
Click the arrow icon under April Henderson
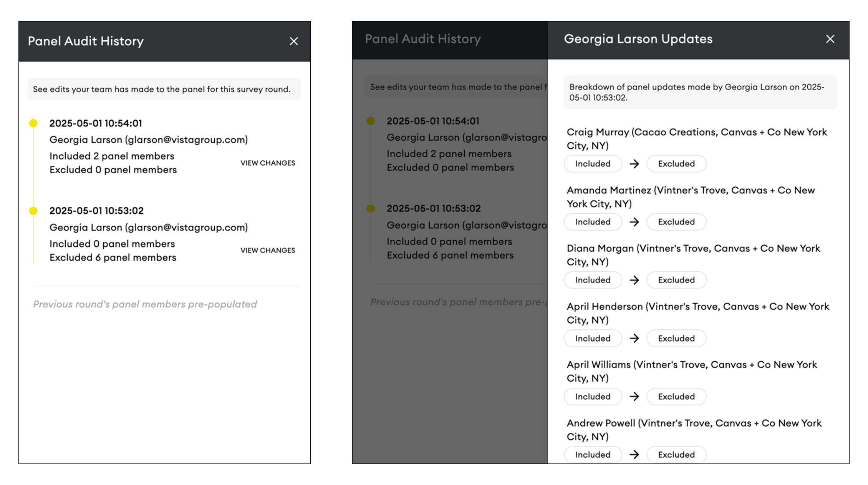point(634,338)
